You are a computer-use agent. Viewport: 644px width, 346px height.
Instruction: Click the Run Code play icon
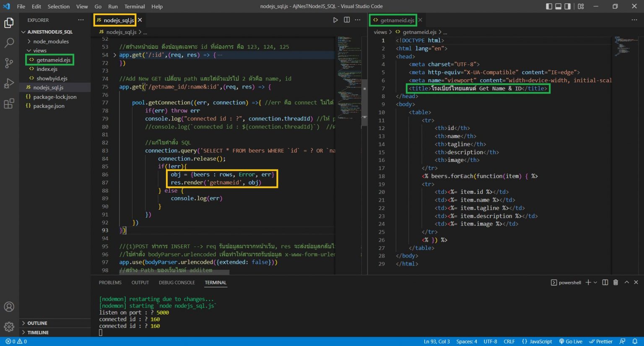coord(335,20)
